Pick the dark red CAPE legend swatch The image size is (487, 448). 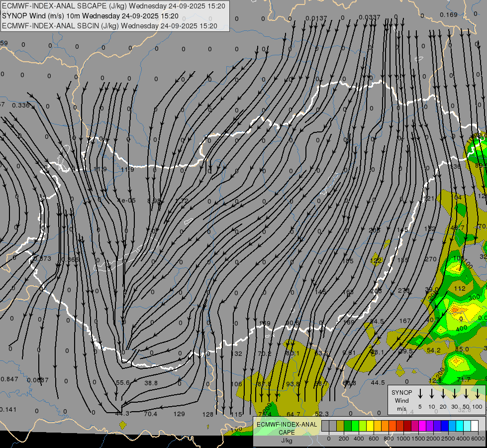pos(407,426)
